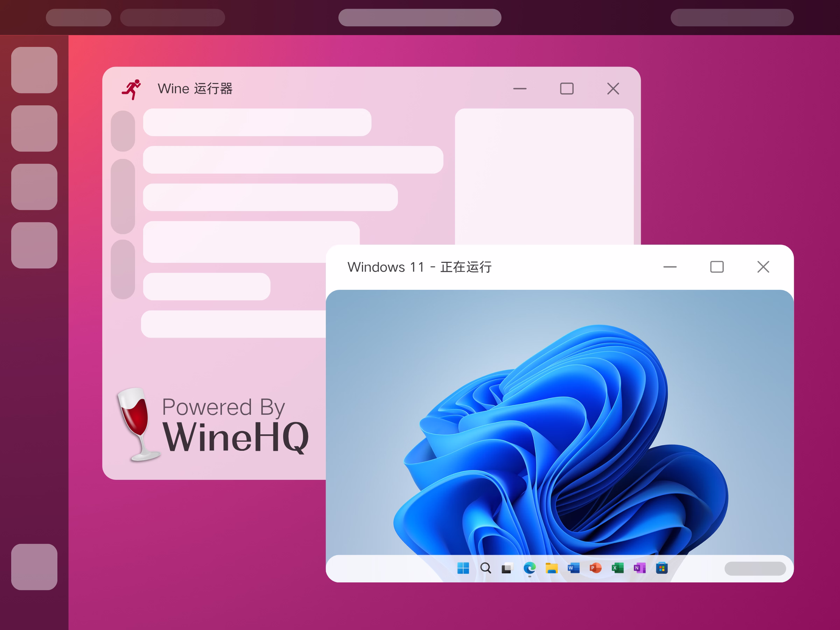The height and width of the screenshot is (630, 840).
Task: Click the Windows 11 bloom wallpaper desktop
Action: (560, 421)
